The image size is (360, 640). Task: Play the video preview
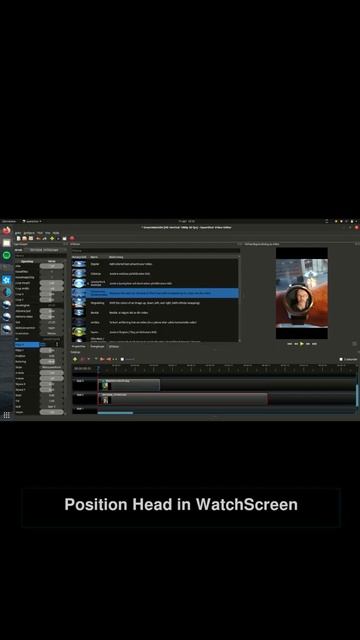click(x=302, y=344)
